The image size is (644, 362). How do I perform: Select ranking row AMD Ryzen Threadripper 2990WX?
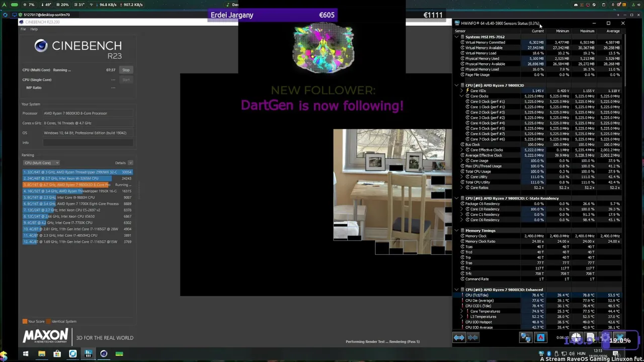77,172
